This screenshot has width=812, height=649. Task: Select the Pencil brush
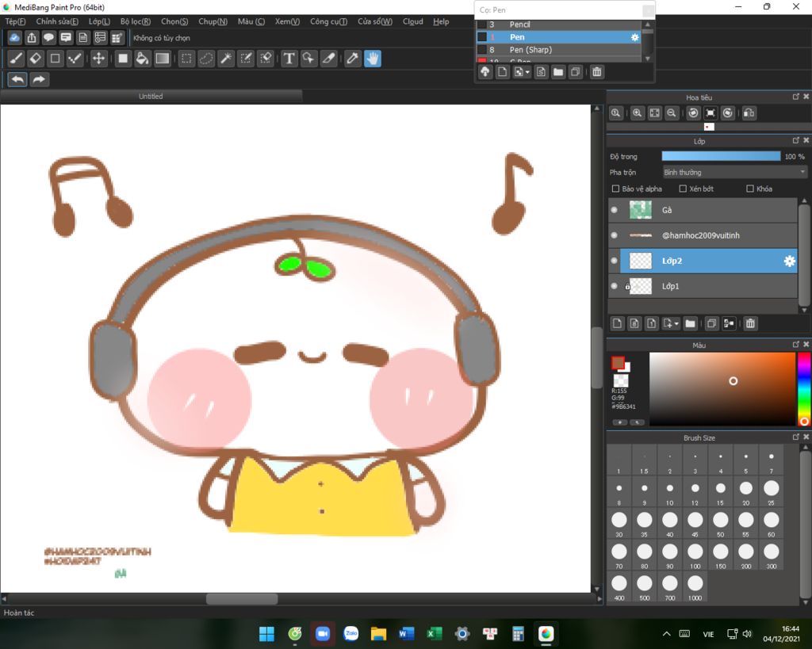click(x=559, y=25)
